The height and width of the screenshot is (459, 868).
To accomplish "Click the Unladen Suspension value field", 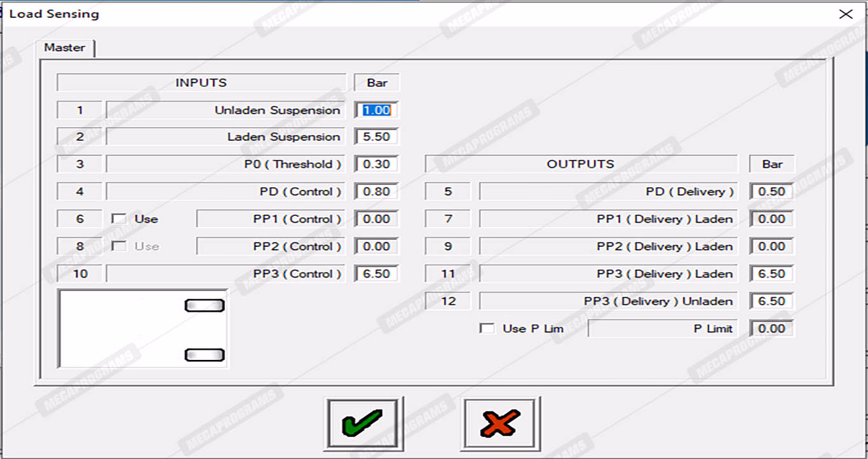I will 376,110.
